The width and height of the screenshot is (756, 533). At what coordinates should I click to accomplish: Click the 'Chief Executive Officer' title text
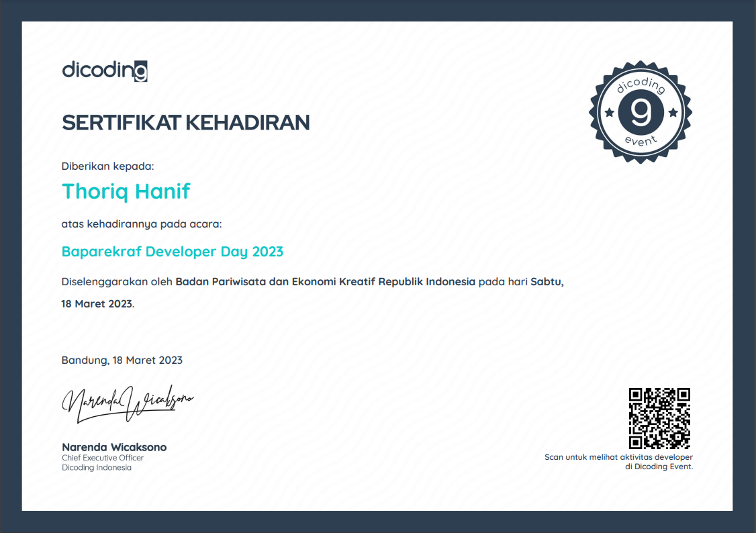[x=103, y=458]
